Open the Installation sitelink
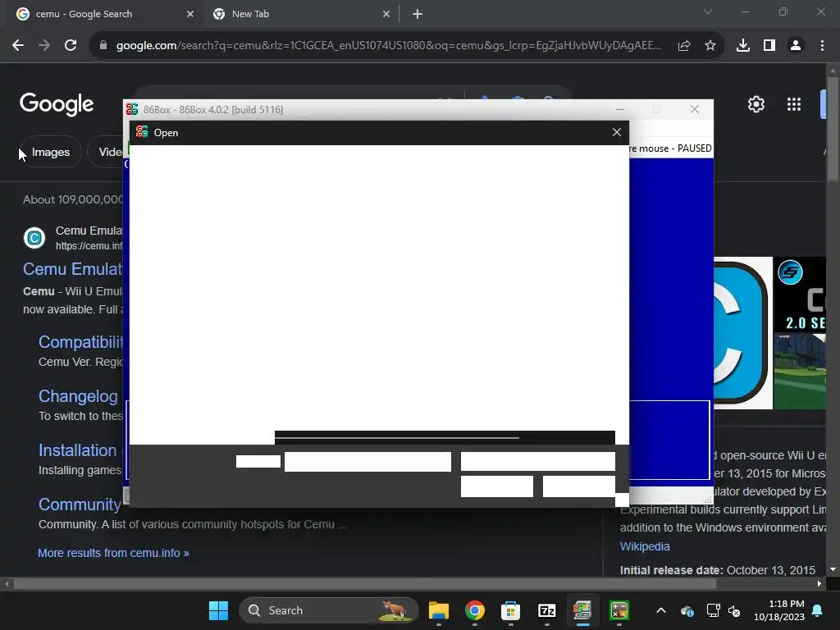840x630 pixels. (78, 450)
